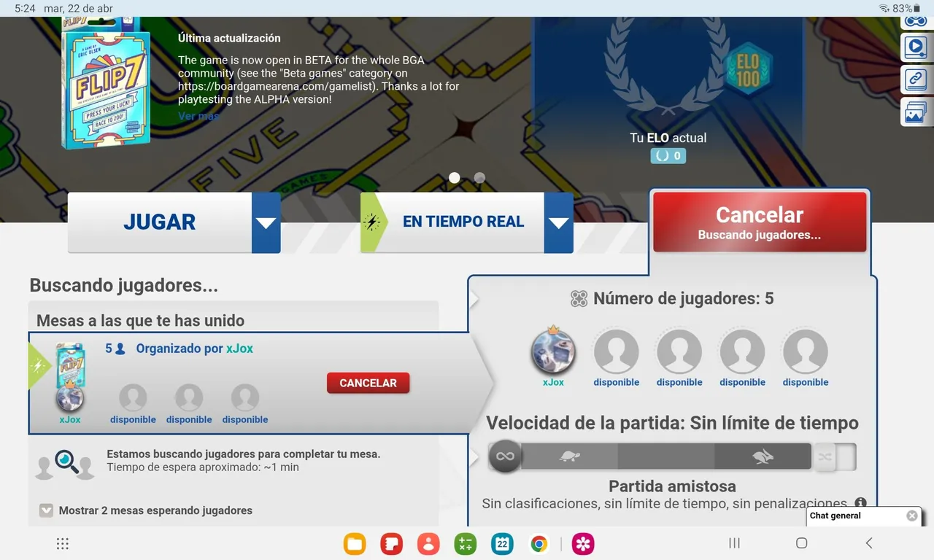Select the first white carousel dot
This screenshot has height=560, width=934.
(455, 177)
